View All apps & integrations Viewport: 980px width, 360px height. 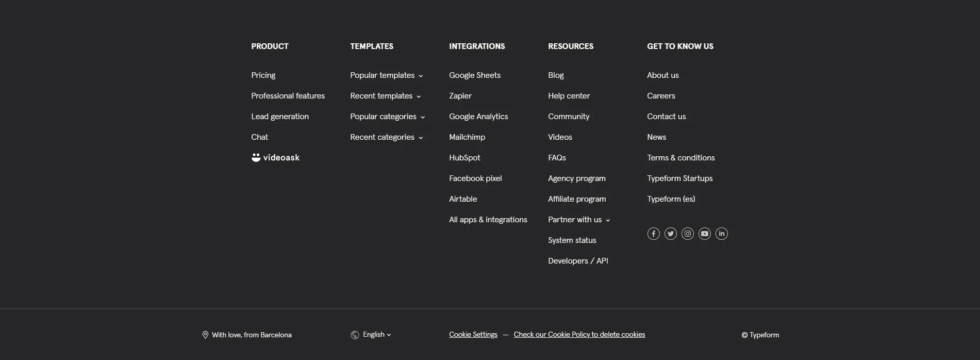[x=488, y=220]
